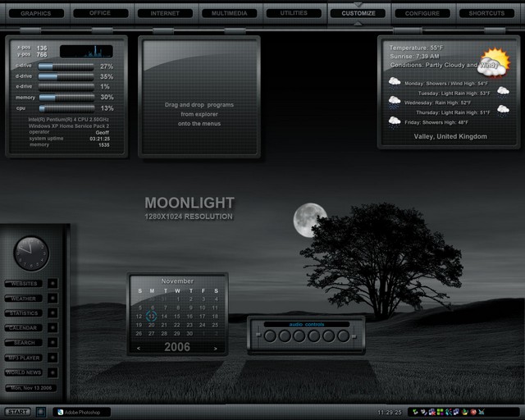The width and height of the screenshot is (525, 420).
Task: Click the square icon beside the START button
Action: (x=40, y=412)
